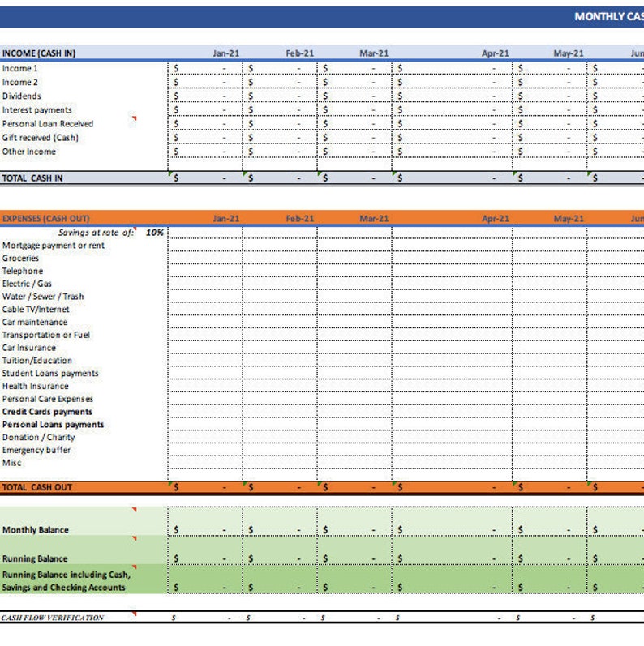Click the red comment indicator above Running Balance
Viewport: 644px width, 646px height.
(134, 538)
